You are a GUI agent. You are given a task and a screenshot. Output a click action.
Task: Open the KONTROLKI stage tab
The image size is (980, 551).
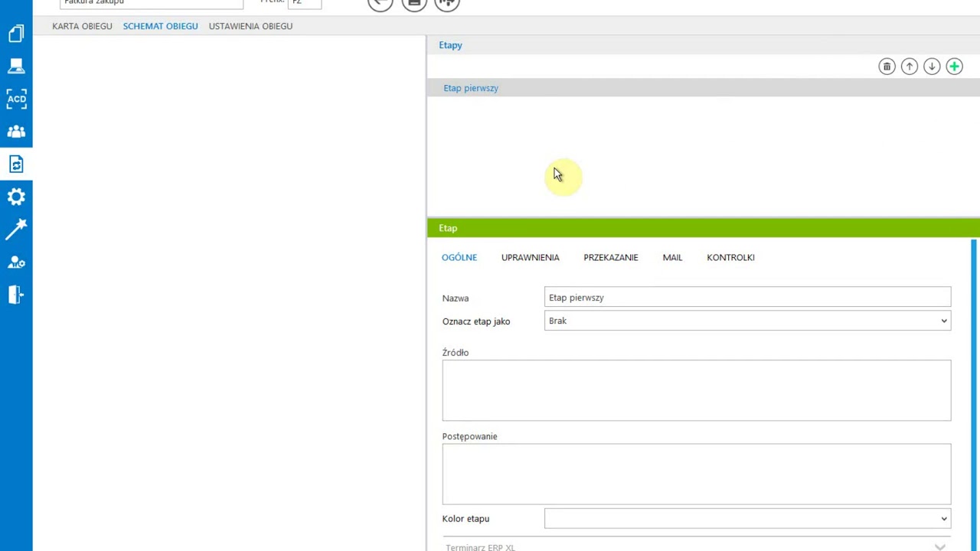730,257
